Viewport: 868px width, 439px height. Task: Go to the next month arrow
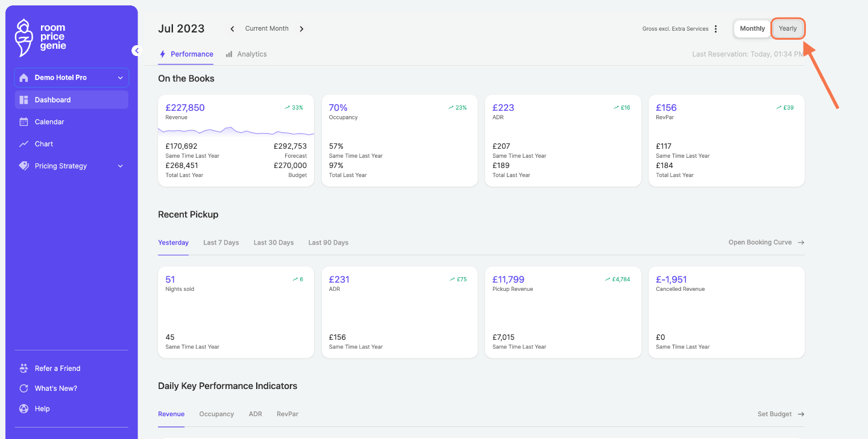[301, 29]
